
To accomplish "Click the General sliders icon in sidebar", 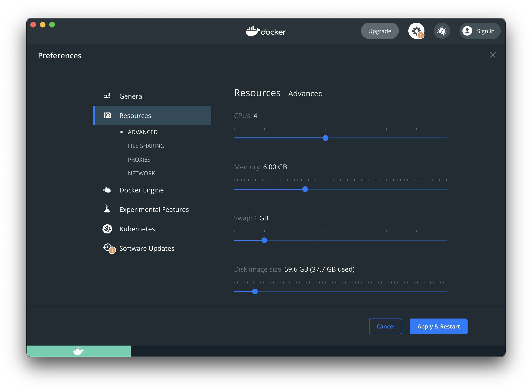I will pyautogui.click(x=107, y=96).
